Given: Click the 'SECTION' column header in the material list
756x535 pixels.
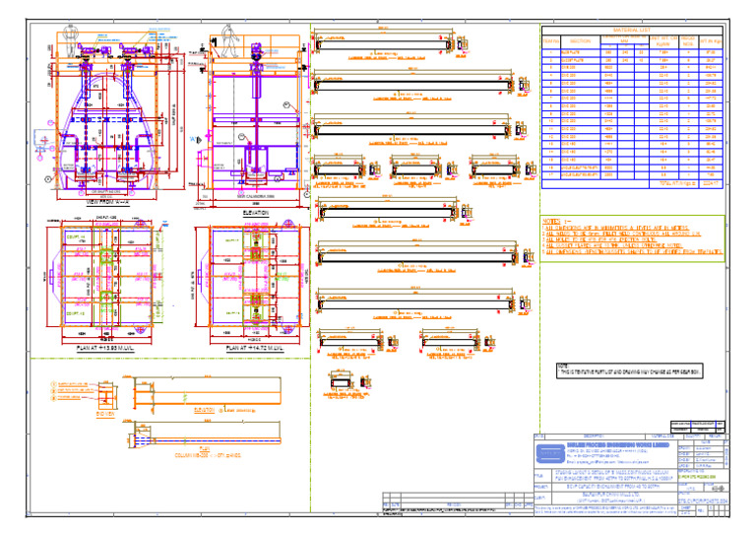Looking at the screenshot, I should [580, 41].
